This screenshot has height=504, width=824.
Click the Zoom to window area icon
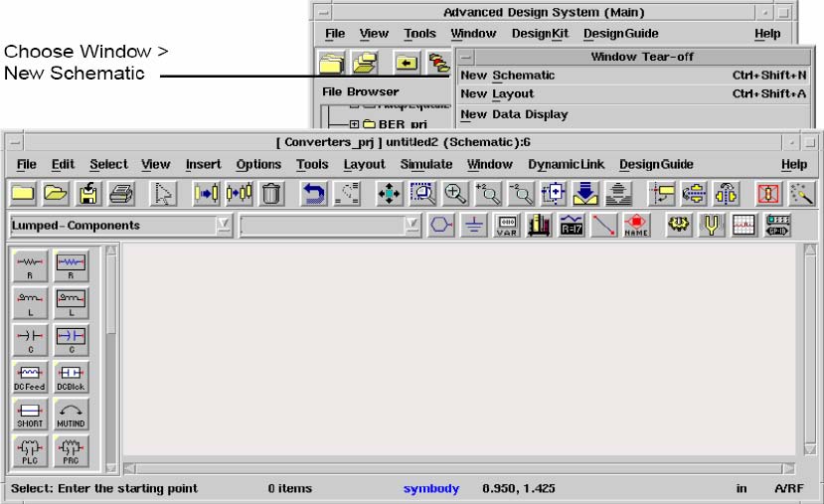point(422,194)
